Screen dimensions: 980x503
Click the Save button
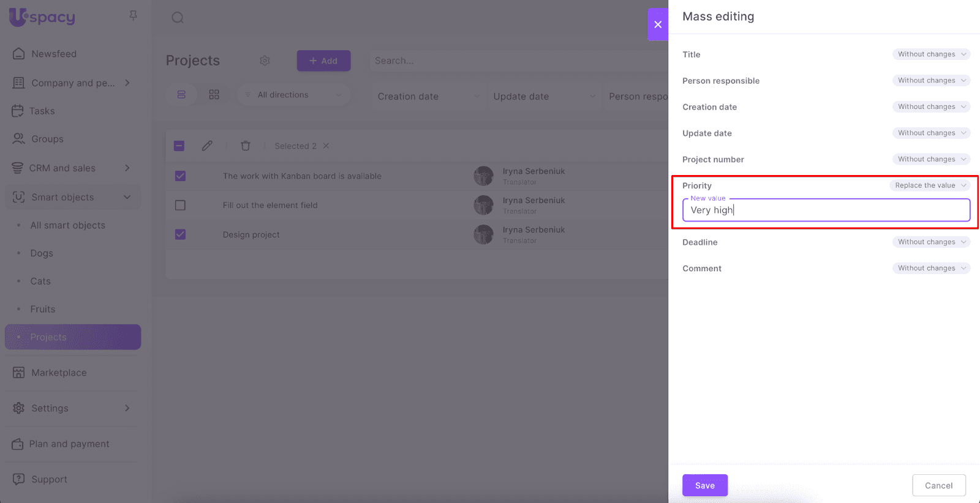pos(705,485)
